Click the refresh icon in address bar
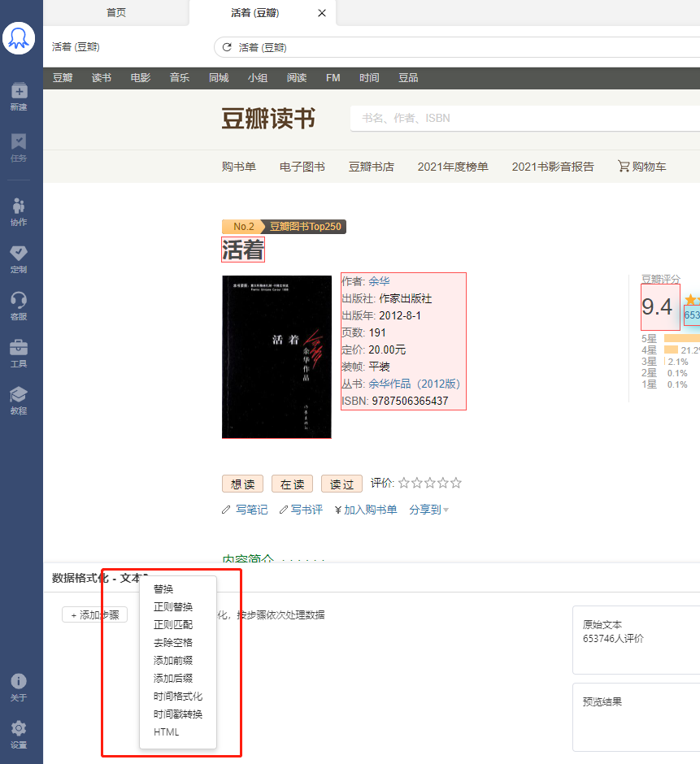 point(227,47)
